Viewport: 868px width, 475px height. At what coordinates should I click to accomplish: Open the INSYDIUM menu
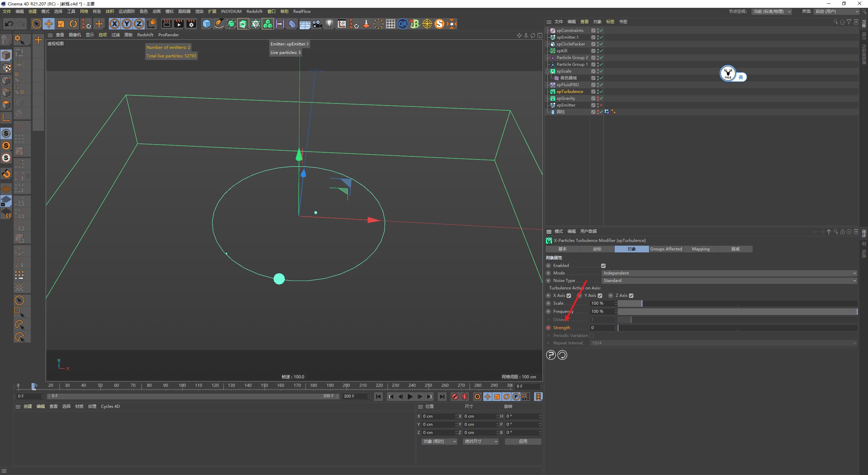pos(231,11)
